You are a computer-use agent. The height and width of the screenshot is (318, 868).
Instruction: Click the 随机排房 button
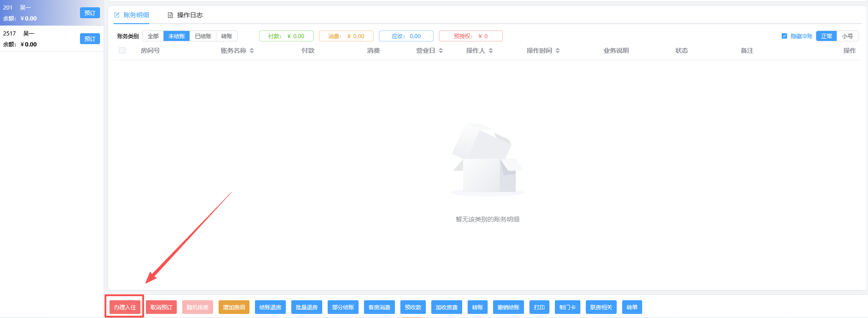(198, 307)
